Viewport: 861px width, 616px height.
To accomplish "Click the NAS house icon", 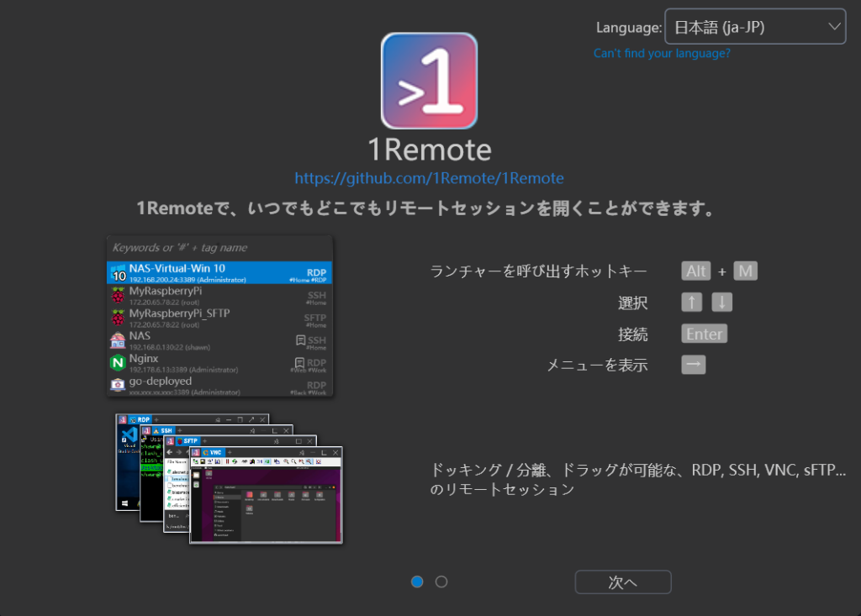I will [118, 340].
